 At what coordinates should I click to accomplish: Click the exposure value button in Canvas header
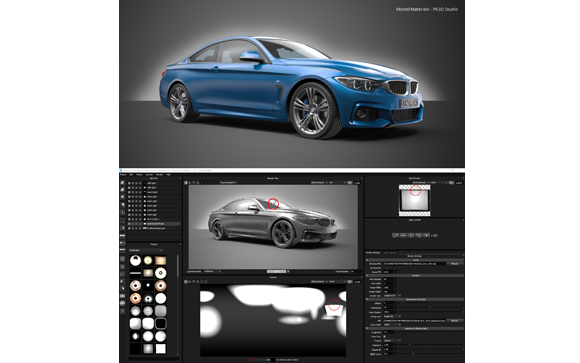coord(357,282)
